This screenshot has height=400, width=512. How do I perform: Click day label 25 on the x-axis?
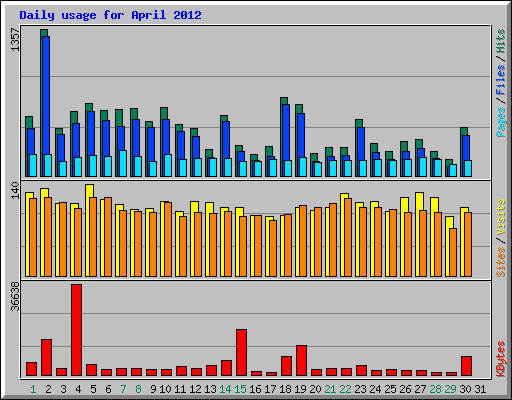(390, 389)
